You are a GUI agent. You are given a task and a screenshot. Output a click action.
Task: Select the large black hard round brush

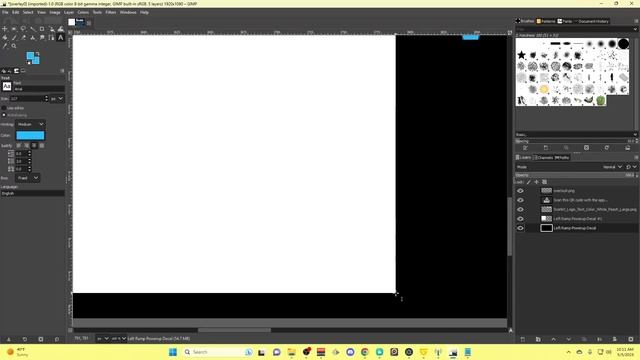pyautogui.click(x=623, y=44)
